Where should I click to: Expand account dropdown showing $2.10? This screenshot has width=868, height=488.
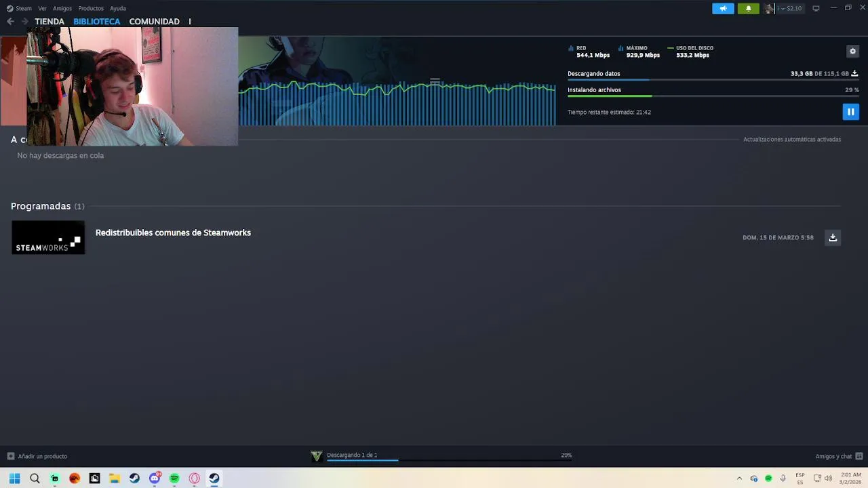pyautogui.click(x=790, y=8)
